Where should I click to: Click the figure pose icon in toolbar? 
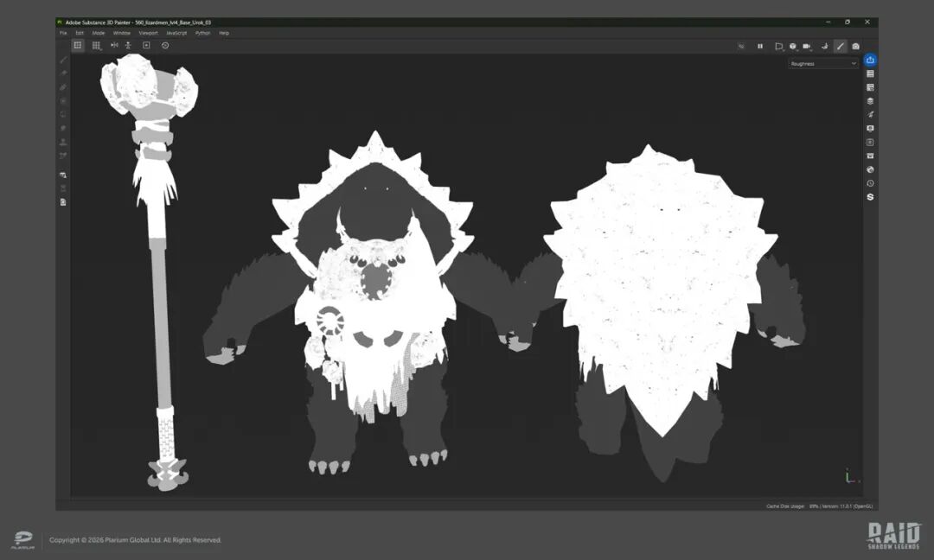pos(128,45)
